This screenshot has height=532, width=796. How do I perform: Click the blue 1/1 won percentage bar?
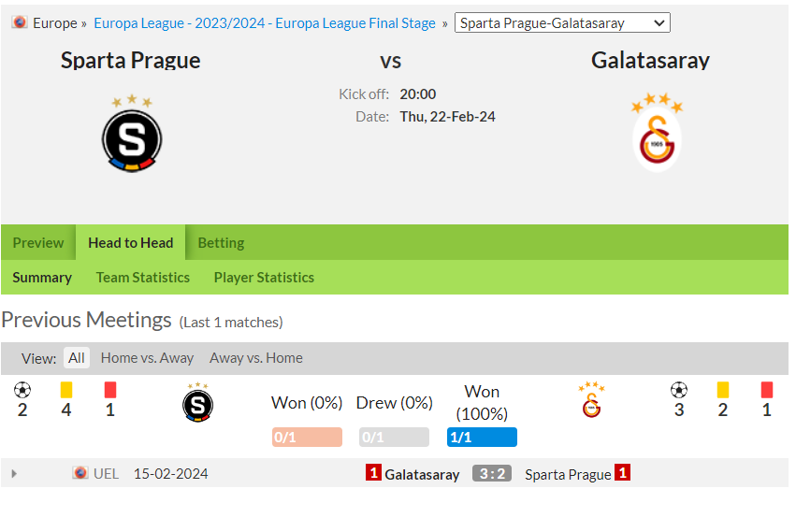coord(482,437)
